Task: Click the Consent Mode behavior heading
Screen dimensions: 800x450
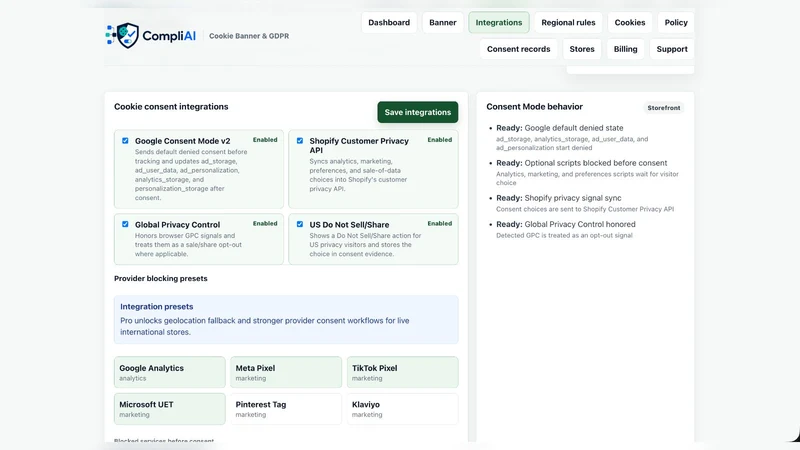Action: (x=534, y=107)
